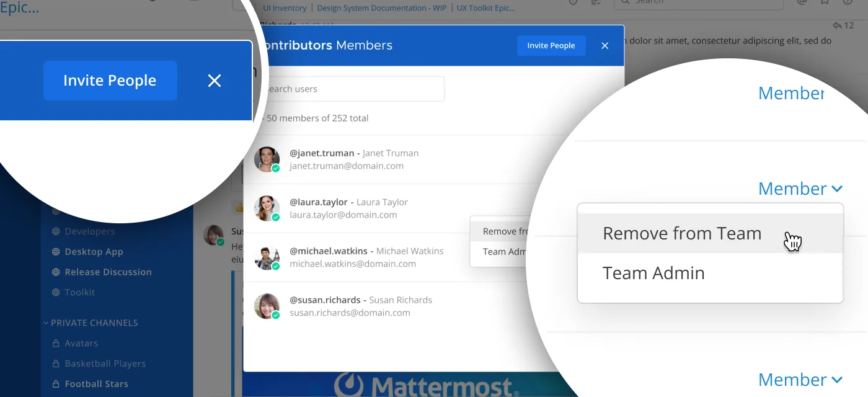Click the globe icon beside Developers
The image size is (868, 397).
coord(56,231)
